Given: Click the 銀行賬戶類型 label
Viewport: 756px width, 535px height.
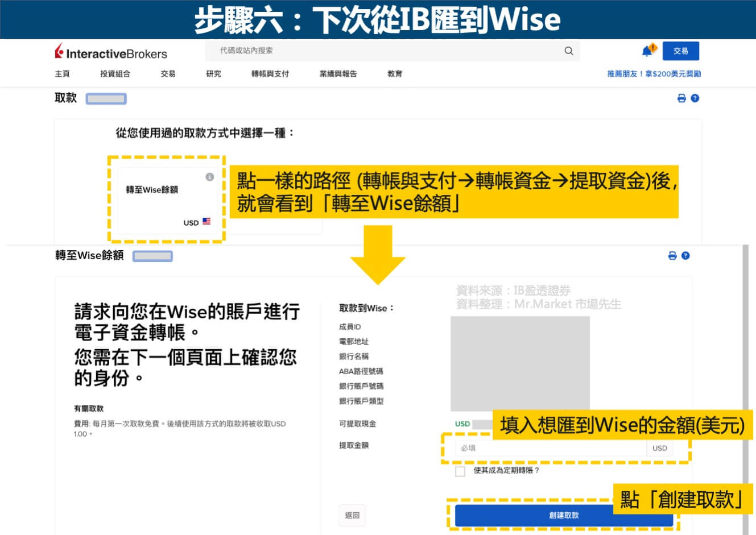Looking at the screenshot, I should [361, 401].
